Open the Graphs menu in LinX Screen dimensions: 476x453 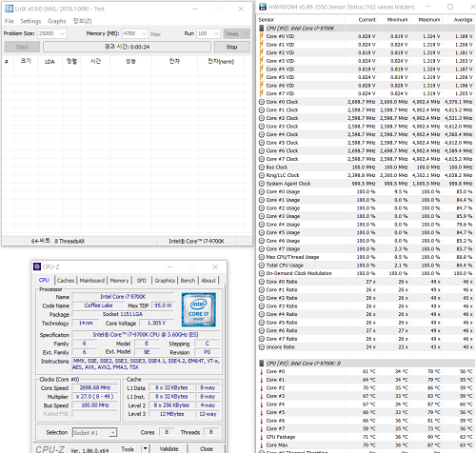pyautogui.click(x=57, y=21)
